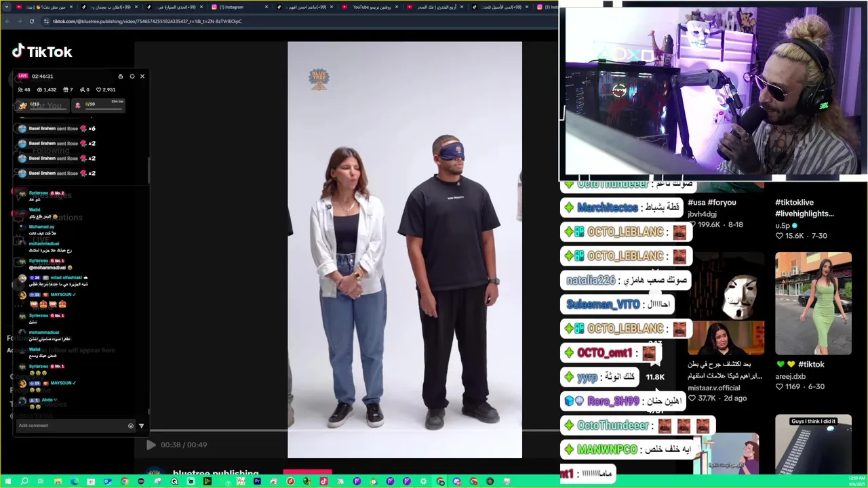Click the Add comment input field
Screen dimensions: 868x488
[x=71, y=426]
